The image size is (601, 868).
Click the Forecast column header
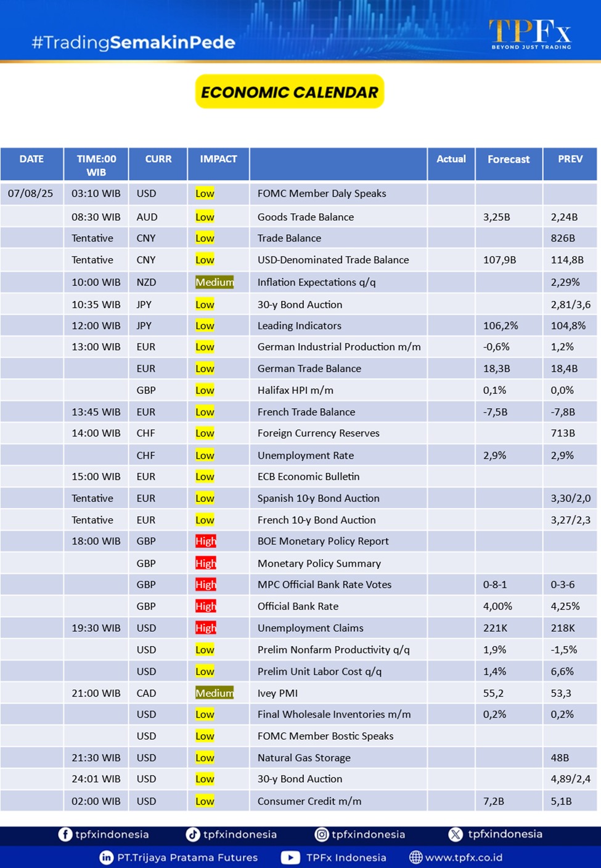point(509,159)
